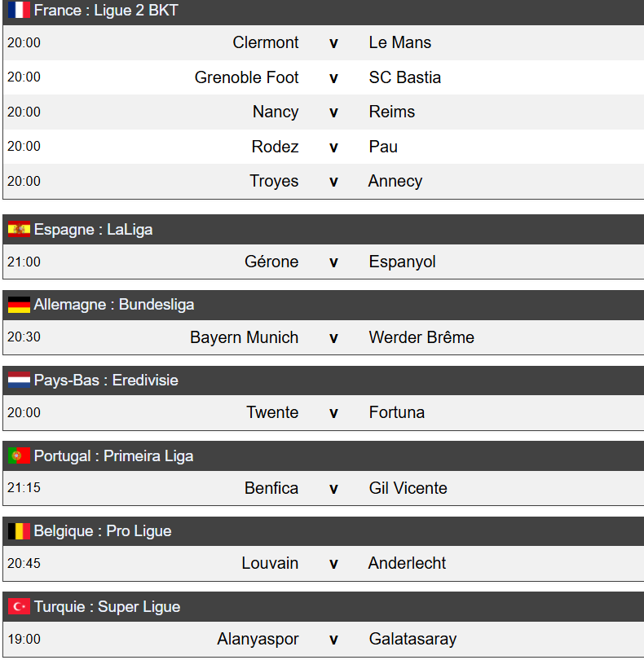Click the Spain flag icon
The width and height of the screenshot is (644, 660).
tap(19, 230)
